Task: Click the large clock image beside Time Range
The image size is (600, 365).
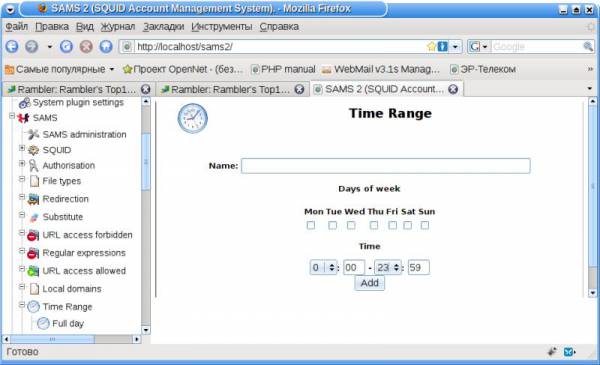Action: click(x=192, y=118)
